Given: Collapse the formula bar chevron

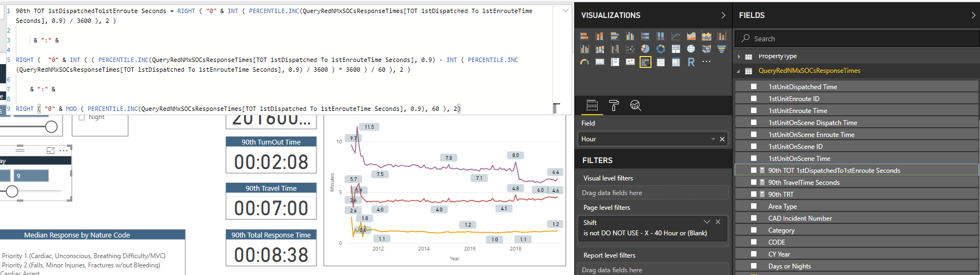Looking at the screenshot, I should click(566, 10).
